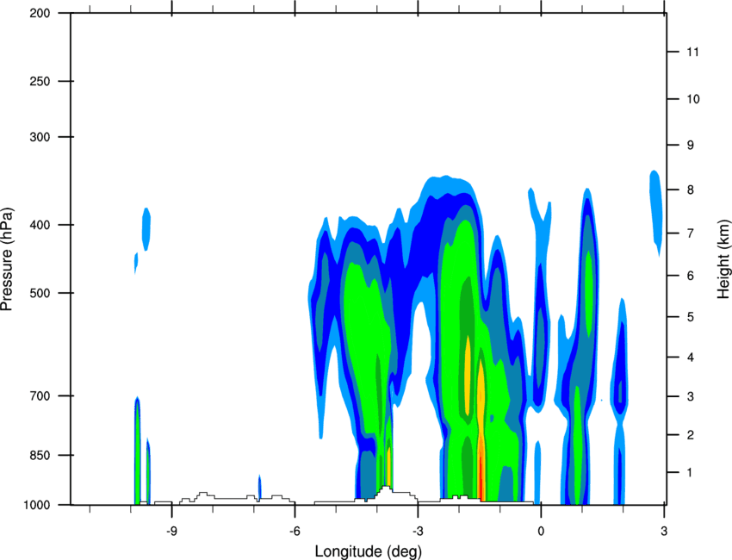
Task: Select the 700 pressure tick label
Action: click(x=40, y=396)
